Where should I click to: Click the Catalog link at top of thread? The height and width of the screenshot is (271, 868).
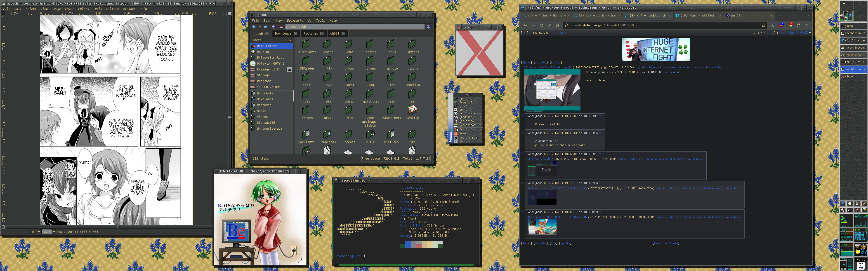pyautogui.click(x=541, y=63)
